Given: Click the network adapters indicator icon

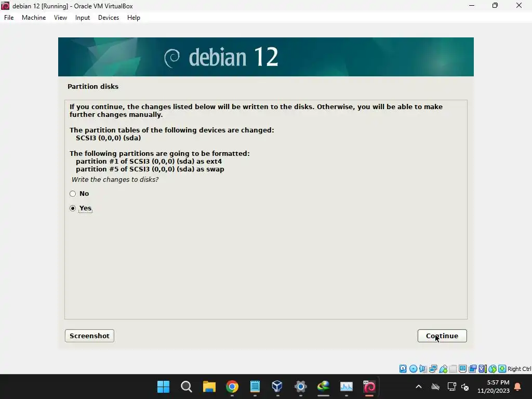Looking at the screenshot, I should click(433, 368).
